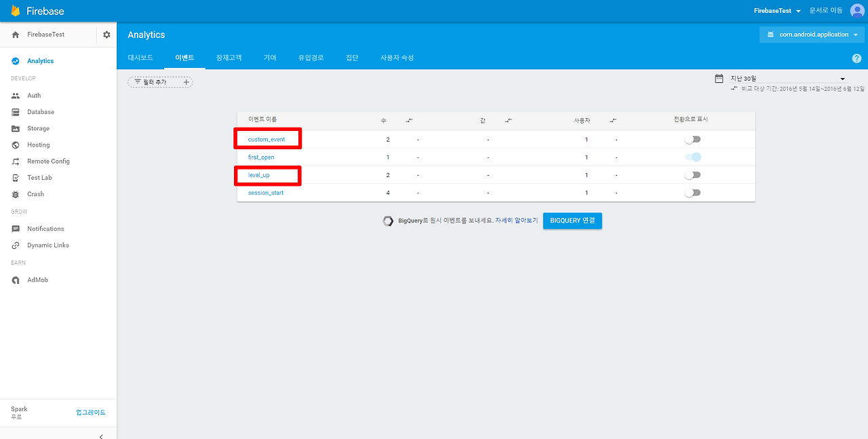The image size is (868, 439).
Task: Switch to the 잠재고객 tab
Action: pyautogui.click(x=229, y=58)
